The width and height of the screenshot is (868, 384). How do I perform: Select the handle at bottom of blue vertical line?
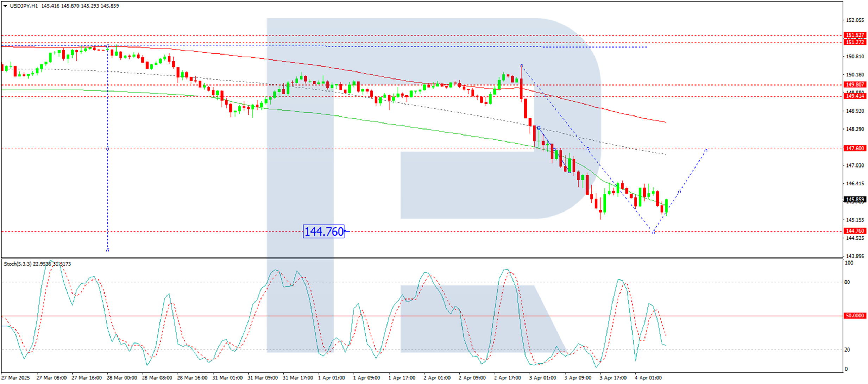click(x=108, y=250)
